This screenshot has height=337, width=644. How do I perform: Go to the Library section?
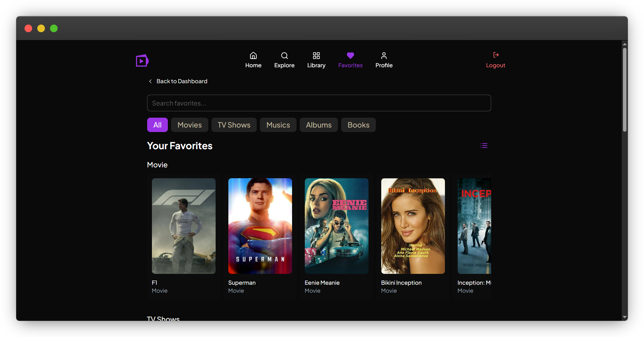tap(316, 60)
